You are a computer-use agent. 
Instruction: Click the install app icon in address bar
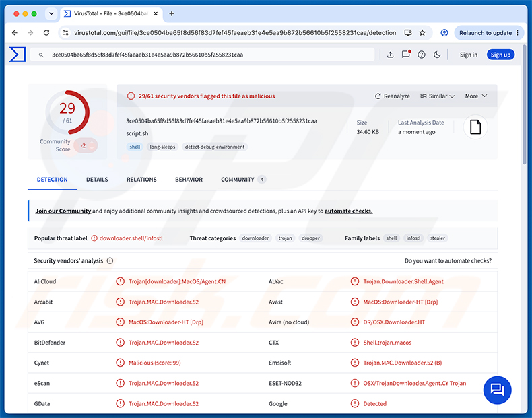[408, 33]
